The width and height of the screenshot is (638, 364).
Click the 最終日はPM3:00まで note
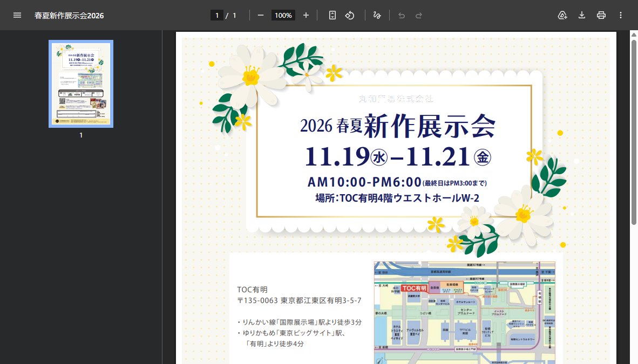(x=454, y=183)
